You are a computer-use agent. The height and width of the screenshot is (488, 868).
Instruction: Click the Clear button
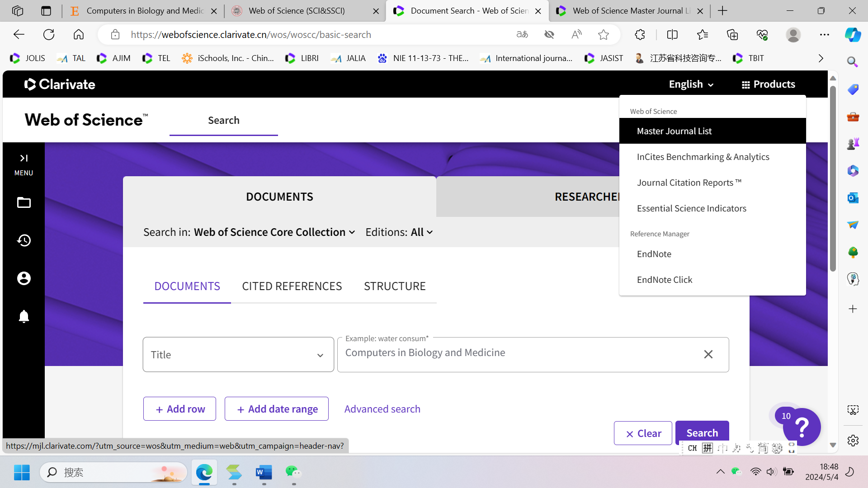[643, 433]
